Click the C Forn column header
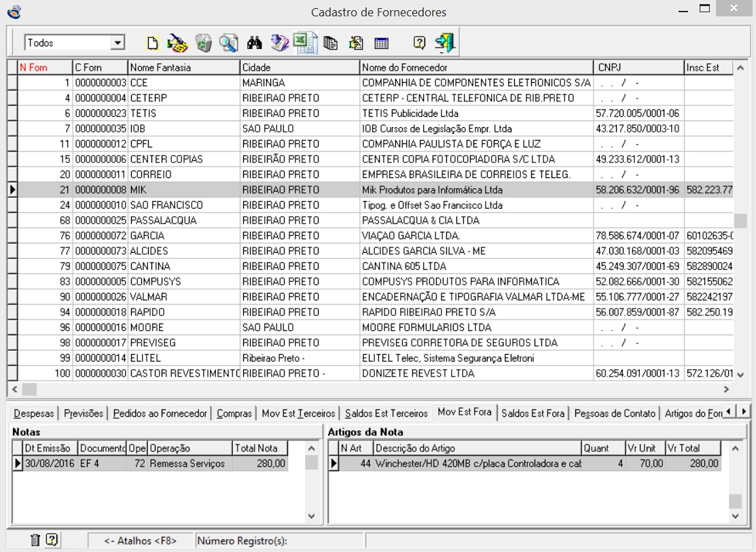Image resolution: width=756 pixels, height=552 pixels. [x=100, y=67]
